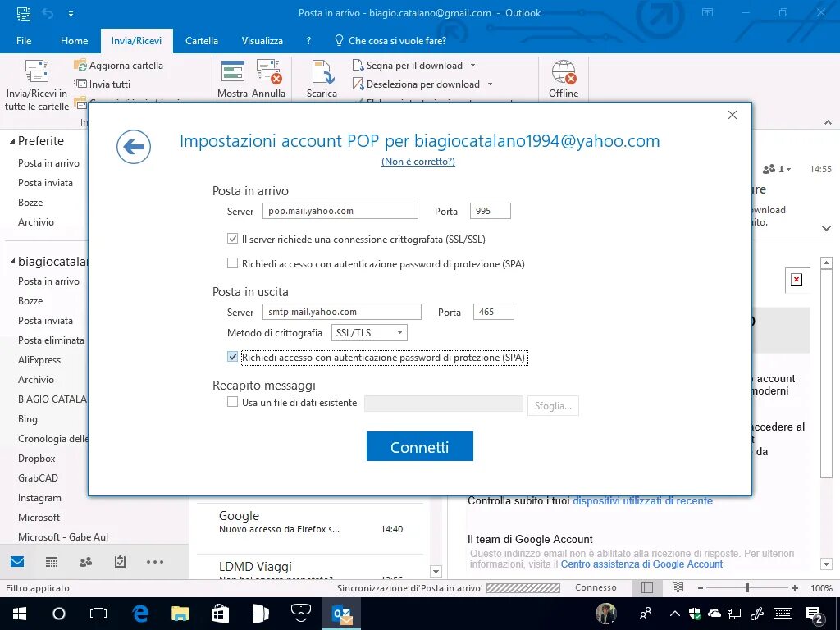The image size is (840, 630).
Task: Click the back arrow in the account dialog
Action: click(x=134, y=147)
